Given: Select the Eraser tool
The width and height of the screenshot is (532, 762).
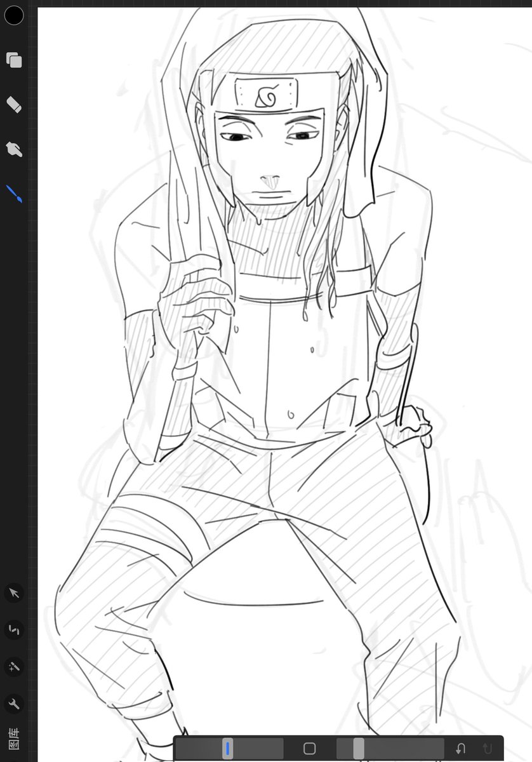Looking at the screenshot, I should click(x=14, y=105).
